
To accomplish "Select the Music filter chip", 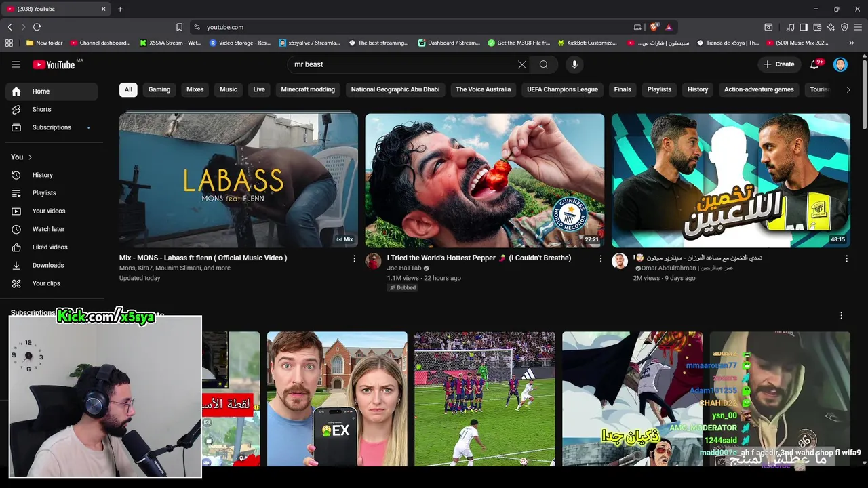I will (229, 89).
